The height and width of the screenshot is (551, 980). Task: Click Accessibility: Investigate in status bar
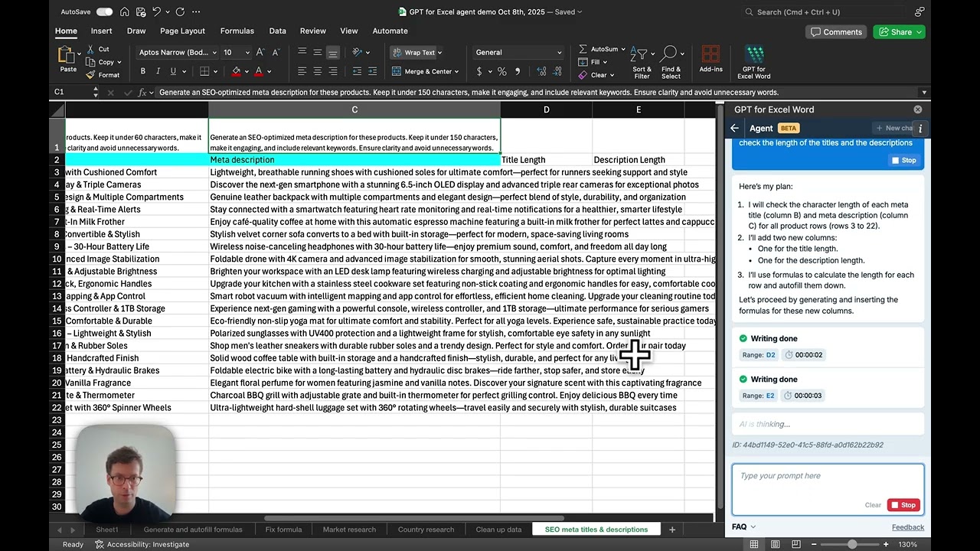(142, 544)
